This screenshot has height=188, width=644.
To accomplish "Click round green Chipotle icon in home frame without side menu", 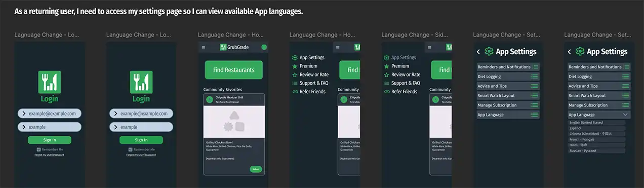I will [x=209, y=99].
